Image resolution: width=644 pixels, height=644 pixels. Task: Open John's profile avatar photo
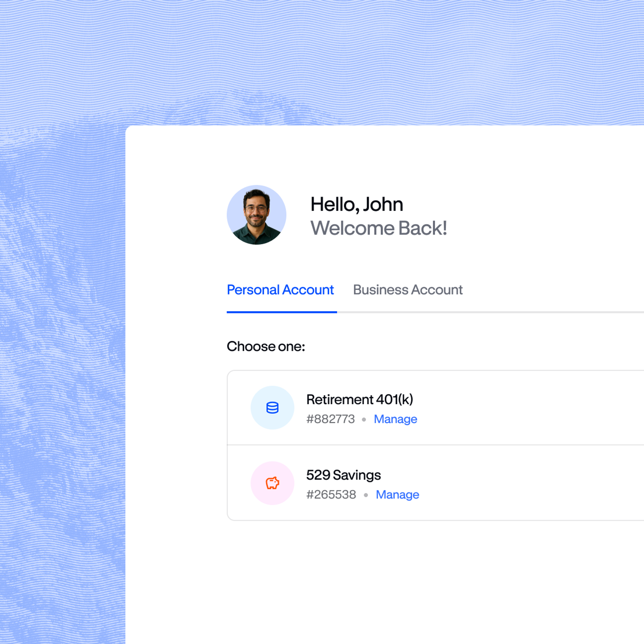tap(257, 215)
